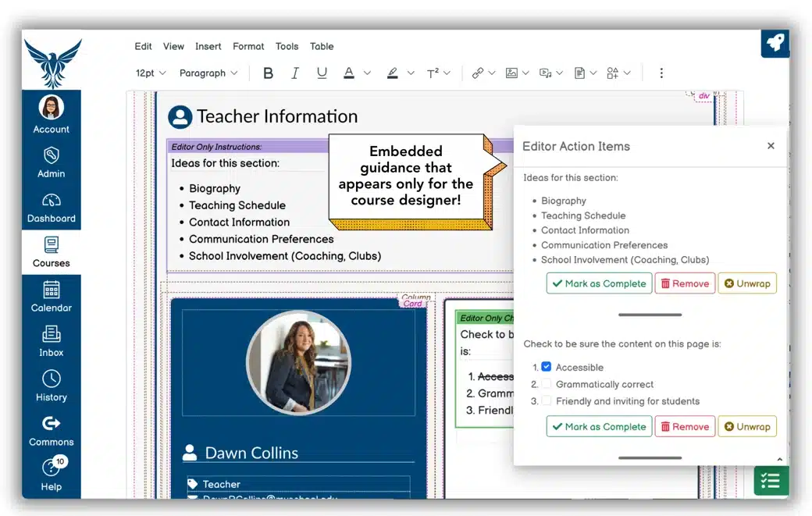This screenshot has height=516, width=812.
Task: Click Mark as Complete for the ideas section
Action: (599, 283)
